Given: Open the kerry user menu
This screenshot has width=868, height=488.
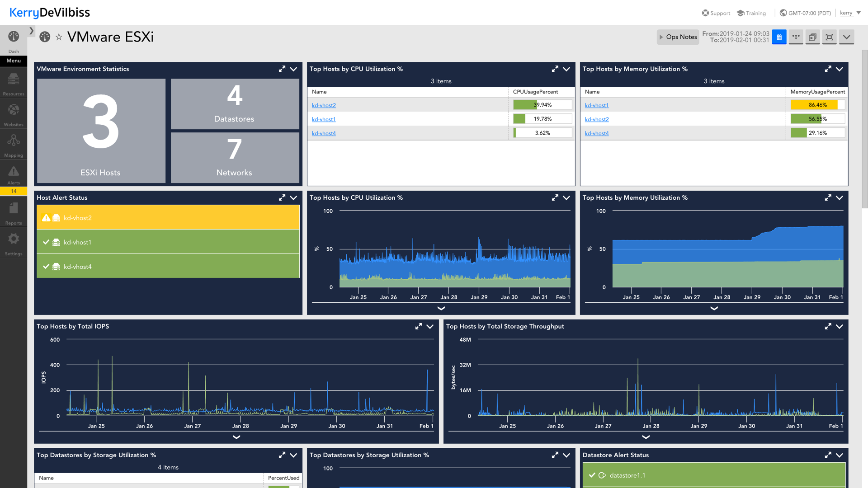Looking at the screenshot, I should point(850,13).
